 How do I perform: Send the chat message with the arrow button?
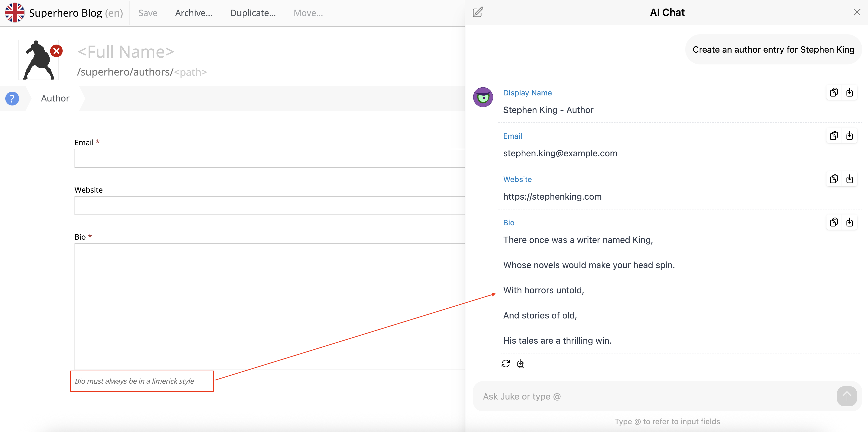coord(846,396)
